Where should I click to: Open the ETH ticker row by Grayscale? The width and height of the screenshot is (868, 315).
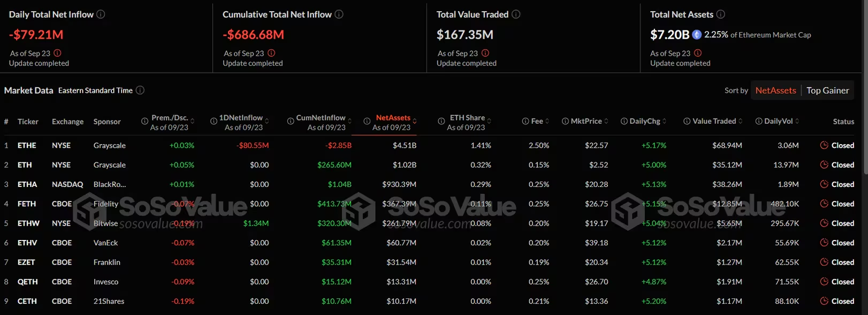pos(25,165)
